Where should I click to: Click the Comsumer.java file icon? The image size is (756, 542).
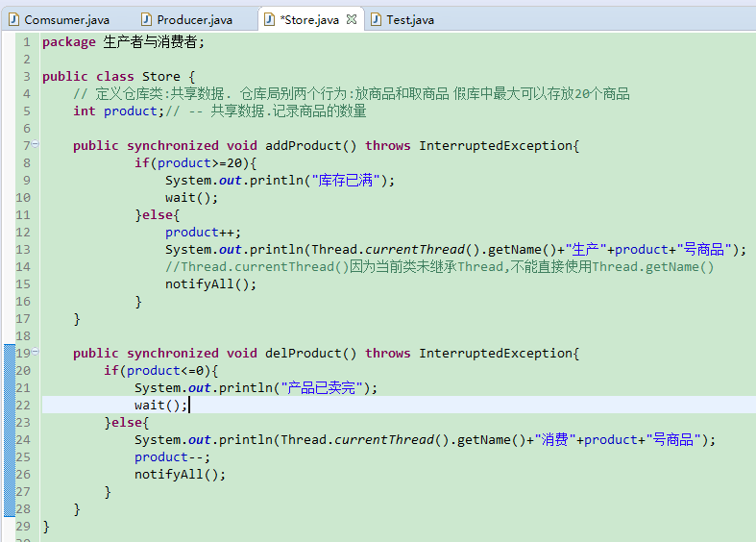click(14, 19)
